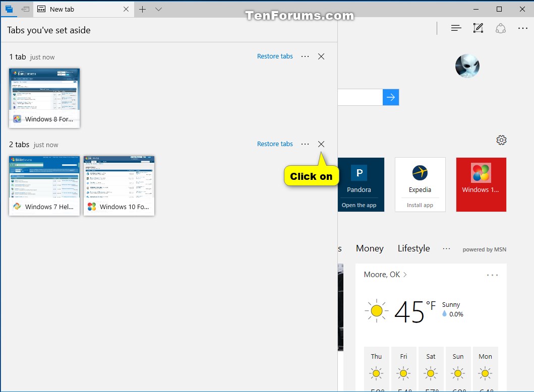Open more options for the 2 tabs group

[305, 144]
